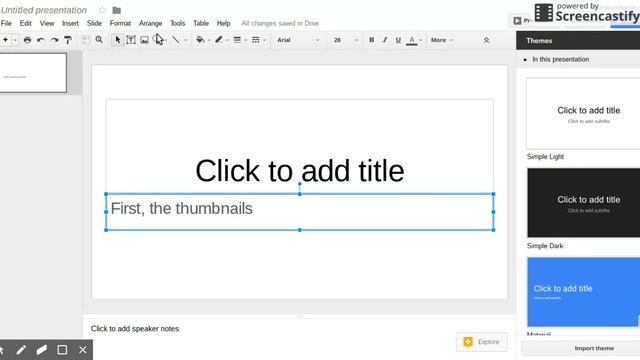
Task: Click the First, the thumbnails subtitle text
Action: (x=182, y=208)
